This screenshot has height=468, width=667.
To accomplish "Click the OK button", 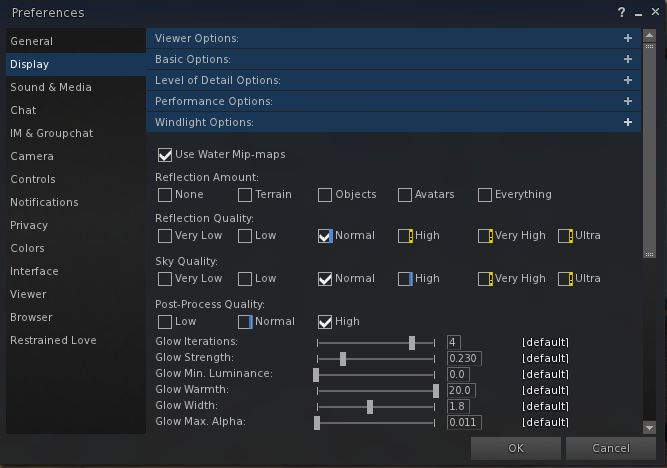I will 516,448.
